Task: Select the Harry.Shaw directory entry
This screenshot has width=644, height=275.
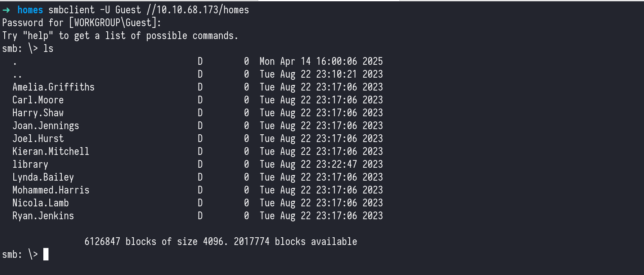Action: click(38, 113)
